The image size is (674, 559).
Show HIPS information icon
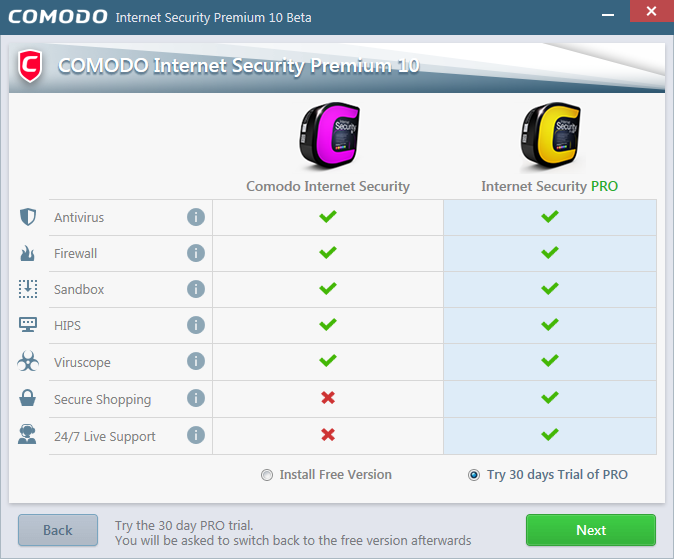(196, 325)
